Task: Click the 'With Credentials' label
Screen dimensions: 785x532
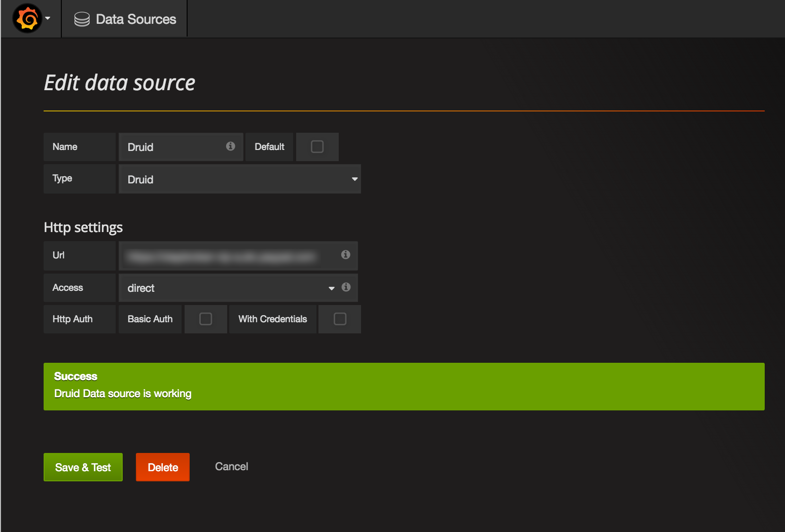Action: (x=273, y=319)
